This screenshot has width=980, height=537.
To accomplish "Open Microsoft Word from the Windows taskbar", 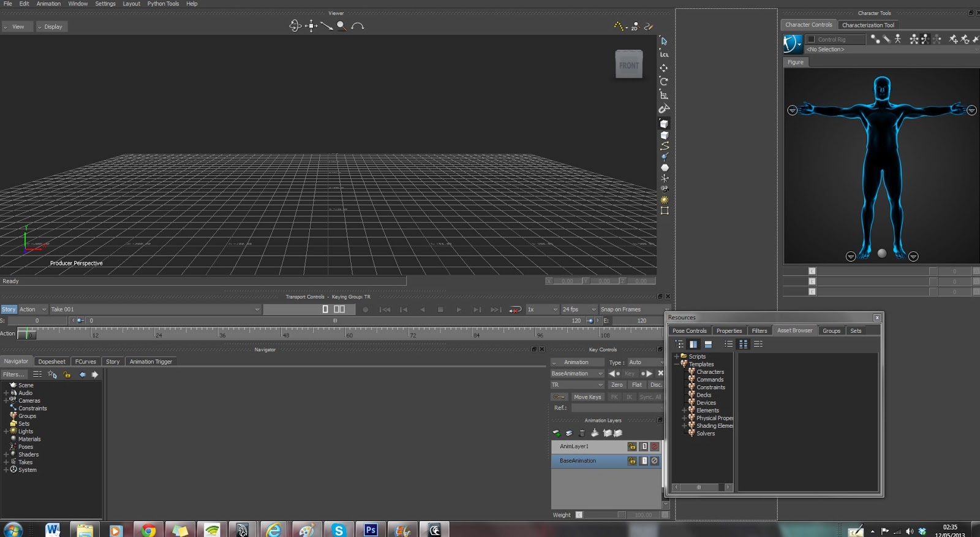I will click(53, 530).
